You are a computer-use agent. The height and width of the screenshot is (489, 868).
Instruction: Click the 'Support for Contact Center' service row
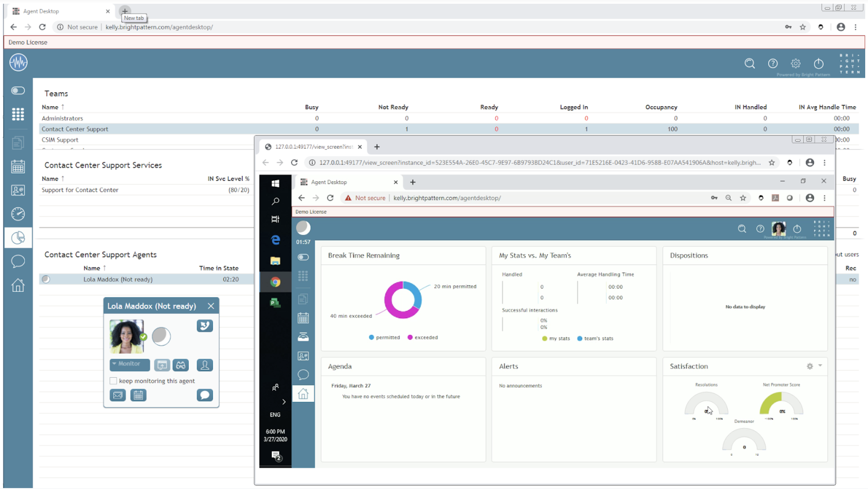pos(146,190)
